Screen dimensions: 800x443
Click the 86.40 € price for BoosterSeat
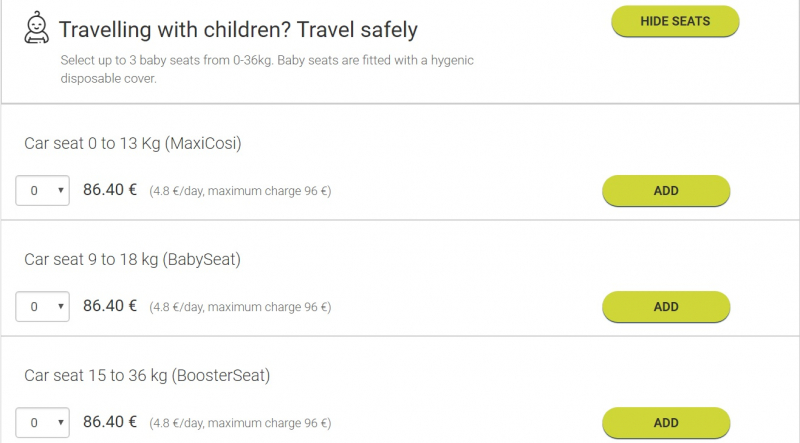tap(110, 421)
